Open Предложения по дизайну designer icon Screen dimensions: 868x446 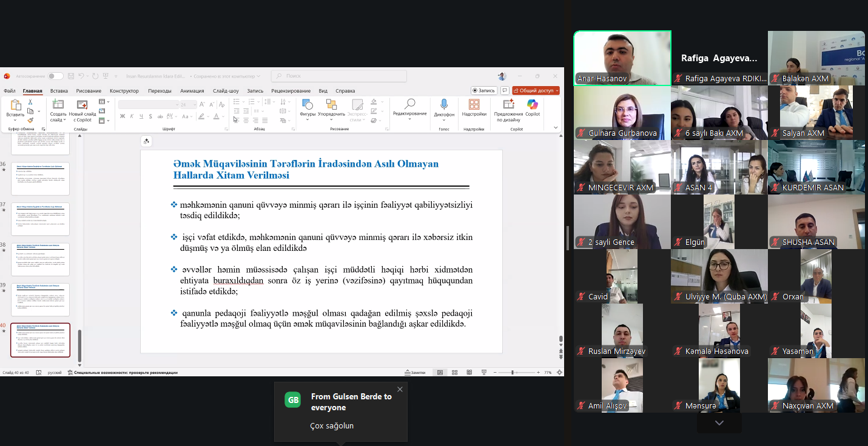tap(508, 105)
